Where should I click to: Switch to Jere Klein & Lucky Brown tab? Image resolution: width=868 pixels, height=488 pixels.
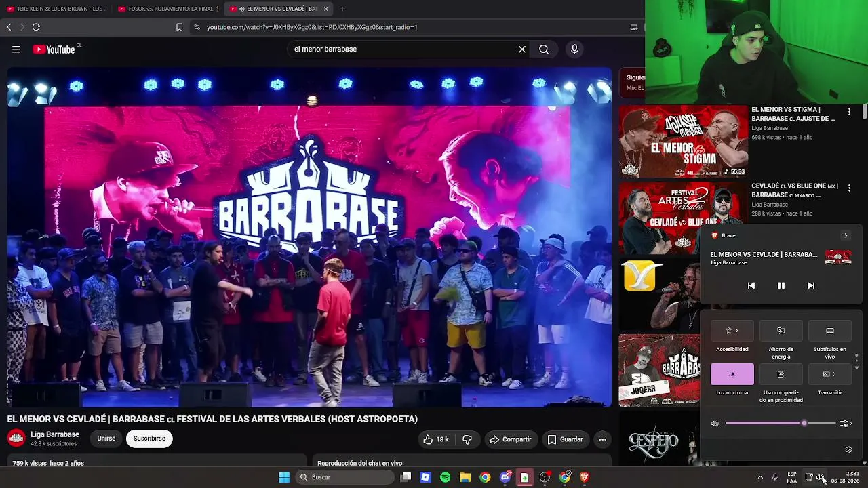56,9
